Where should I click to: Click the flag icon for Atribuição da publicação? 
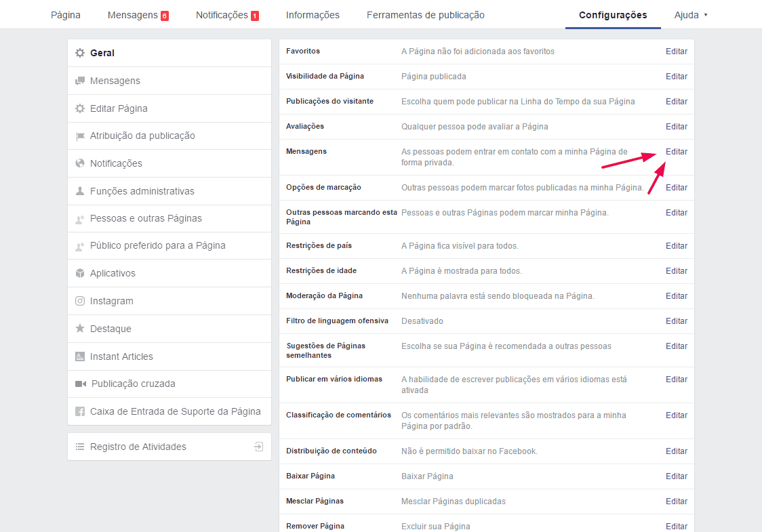80,136
